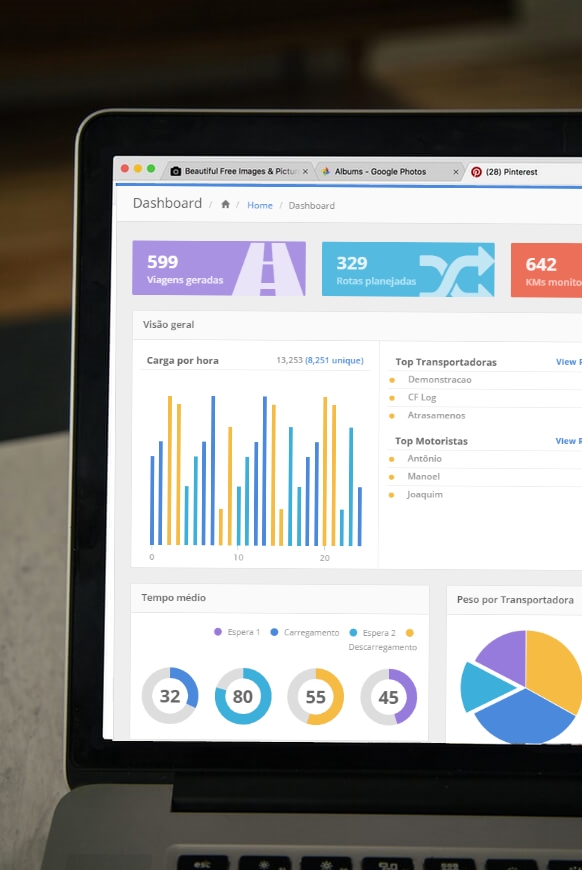This screenshot has height=870, width=582.
Task: Click View link beside Top Motoristas
Action: click(568, 441)
